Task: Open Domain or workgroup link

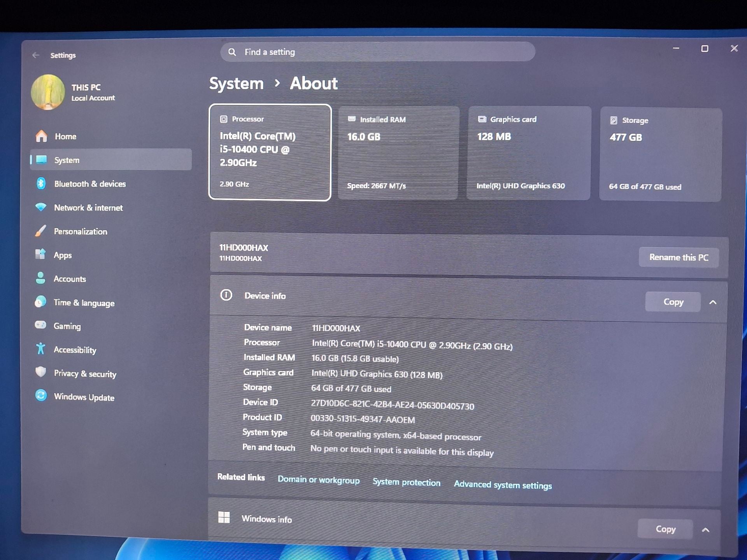Action: [x=319, y=480]
